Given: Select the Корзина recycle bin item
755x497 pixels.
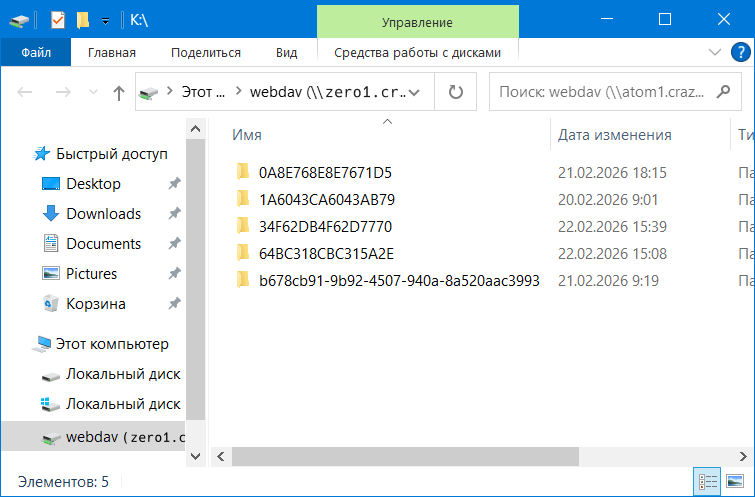Looking at the screenshot, I should [x=95, y=304].
